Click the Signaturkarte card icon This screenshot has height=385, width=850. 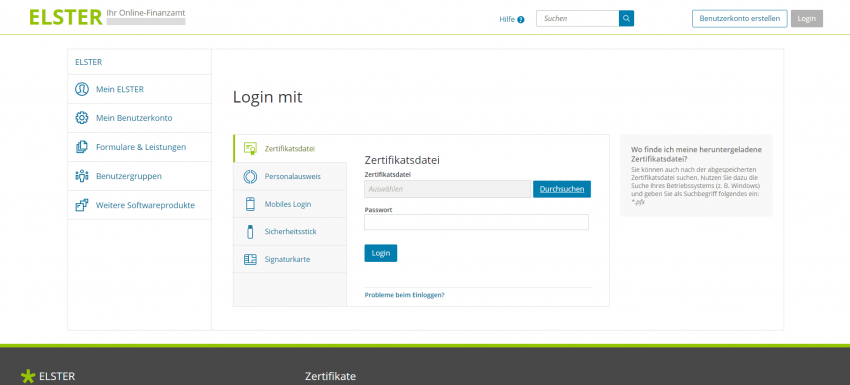click(250, 259)
